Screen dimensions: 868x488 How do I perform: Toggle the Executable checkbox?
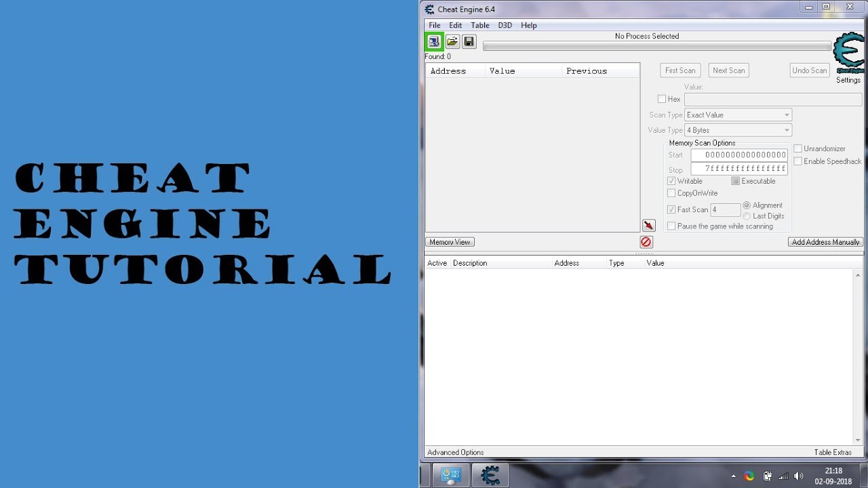click(735, 181)
